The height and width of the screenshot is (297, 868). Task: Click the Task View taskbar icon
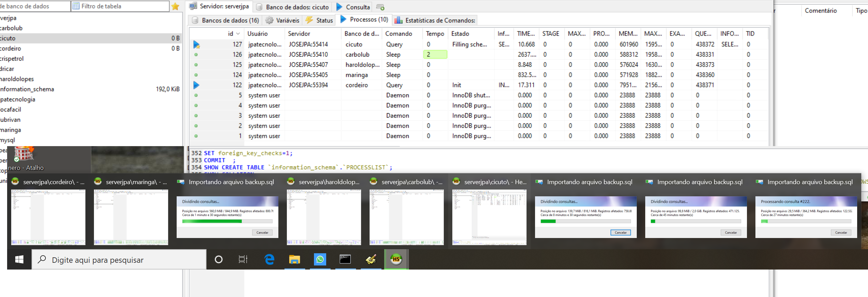pyautogui.click(x=243, y=260)
